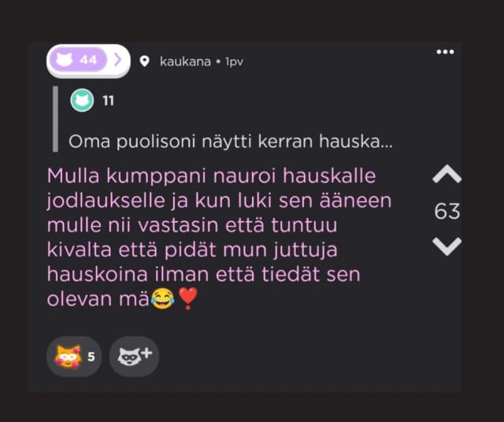Image resolution: width=504 pixels, height=422 pixels.
Task: Click the location pin icon
Action: pos(144,61)
